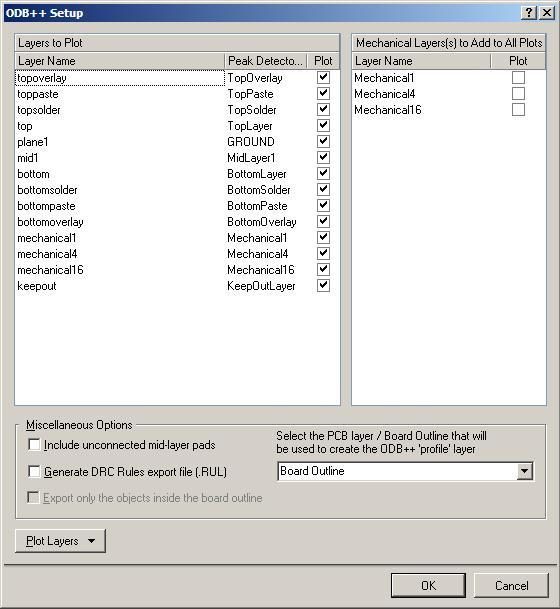Click Plot header in Mechanical Layers list
The width and height of the screenshot is (560, 609).
pos(518,61)
